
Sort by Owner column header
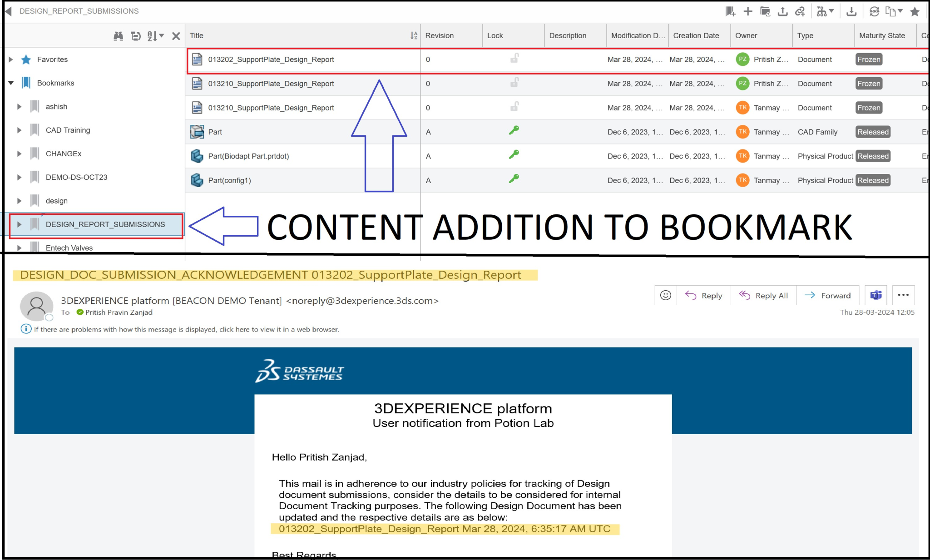click(746, 36)
